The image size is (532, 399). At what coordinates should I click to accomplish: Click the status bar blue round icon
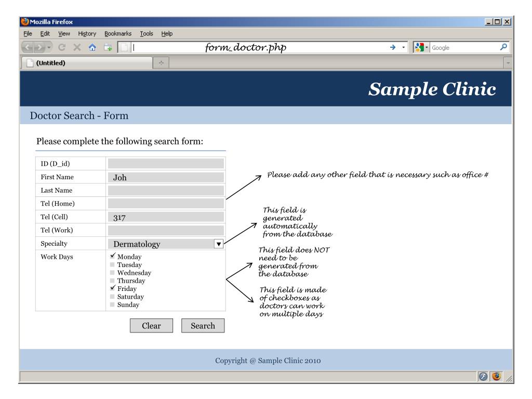(x=483, y=376)
